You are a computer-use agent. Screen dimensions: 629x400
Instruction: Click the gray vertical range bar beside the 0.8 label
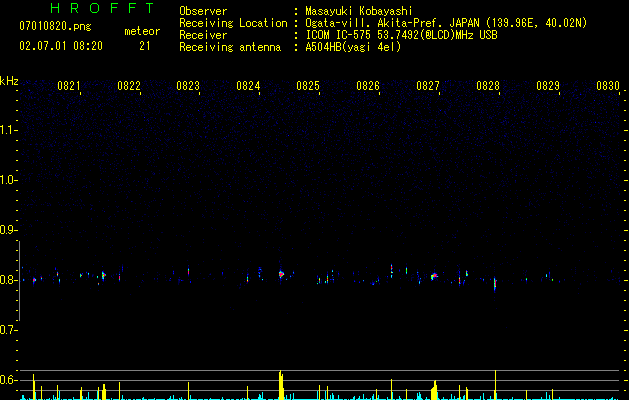[19, 281]
